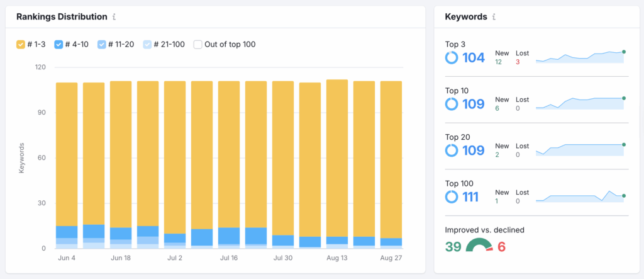Uncheck the # 1-3 legend checkbox
Screen dimensions: 644x279
pyautogui.click(x=21, y=45)
